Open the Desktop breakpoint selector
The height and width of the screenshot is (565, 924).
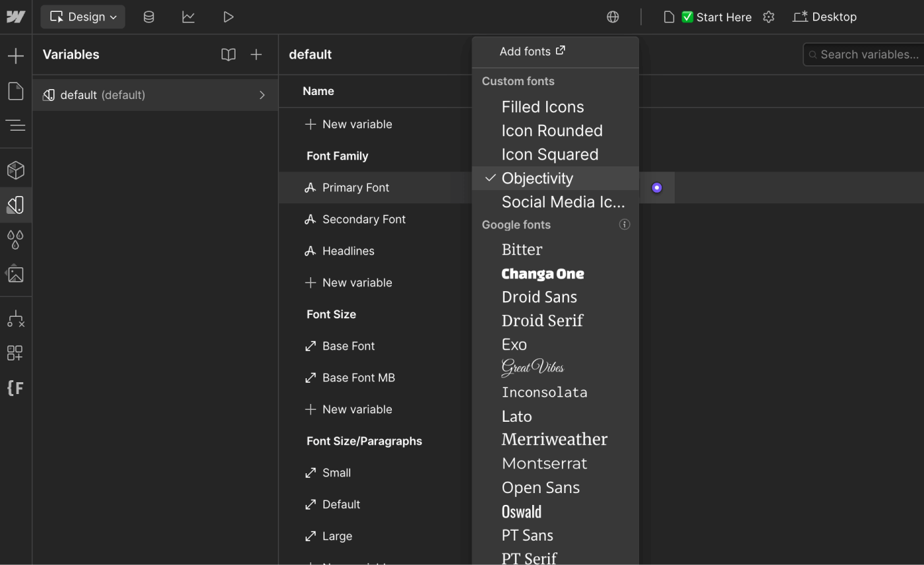tap(824, 17)
